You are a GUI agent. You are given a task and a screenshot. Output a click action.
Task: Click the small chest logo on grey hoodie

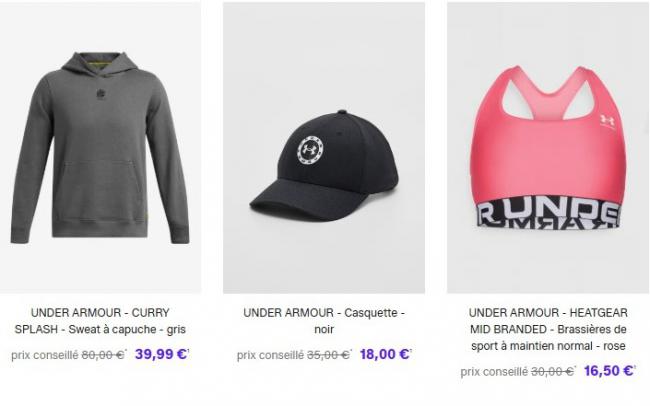(100, 94)
